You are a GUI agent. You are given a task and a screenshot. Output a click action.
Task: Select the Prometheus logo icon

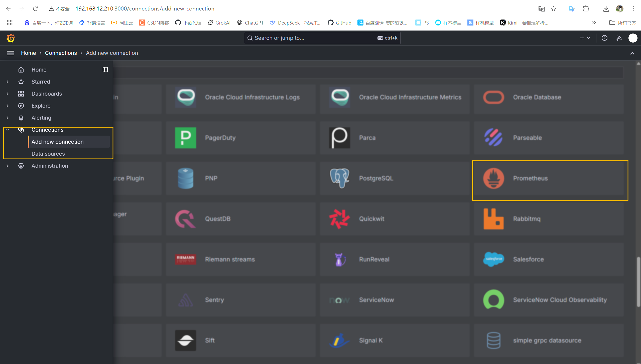[x=493, y=178]
